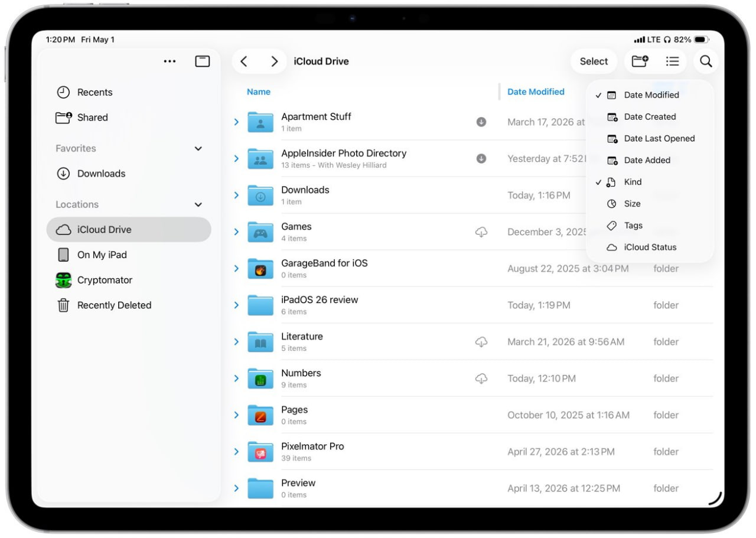Open the GarageBand for iOS folder icon
The height and width of the screenshot is (538, 756).
[x=260, y=268]
